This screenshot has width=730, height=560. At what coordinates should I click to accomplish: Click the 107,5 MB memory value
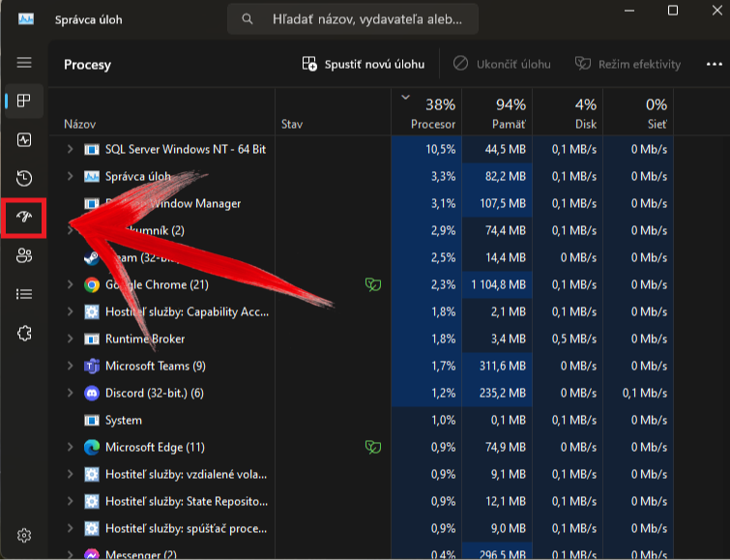[503, 204]
